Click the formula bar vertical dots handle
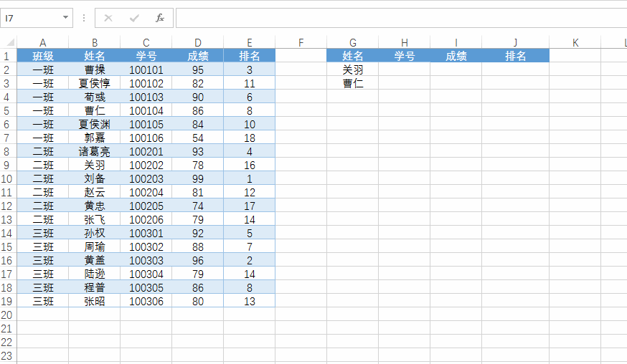Screen dimensions: 627x364 83,18
